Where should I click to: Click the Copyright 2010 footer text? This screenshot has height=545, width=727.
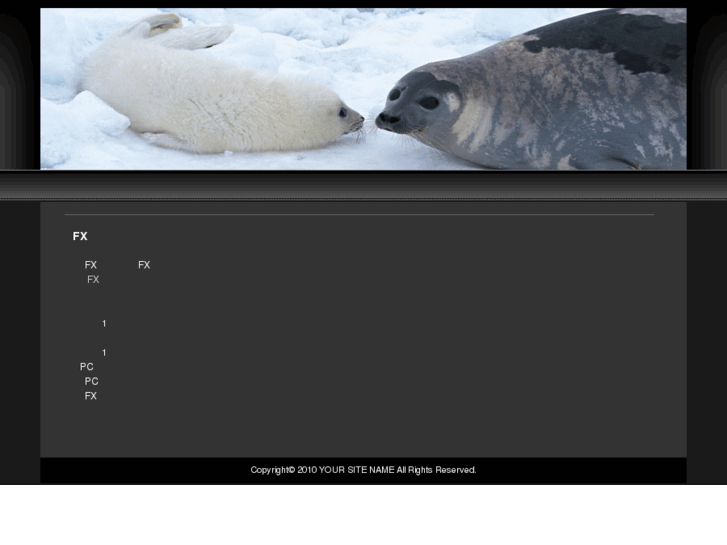click(x=284, y=470)
